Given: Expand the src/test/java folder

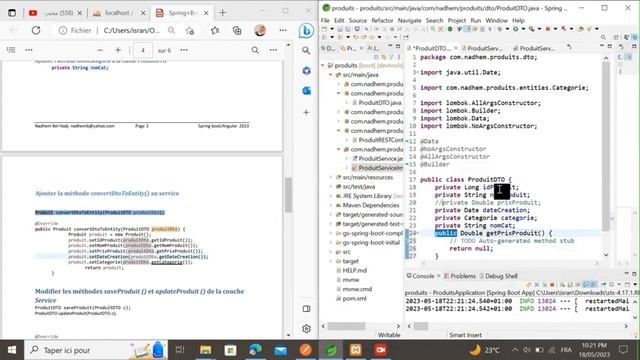Looking at the screenshot, I should pos(331,187).
